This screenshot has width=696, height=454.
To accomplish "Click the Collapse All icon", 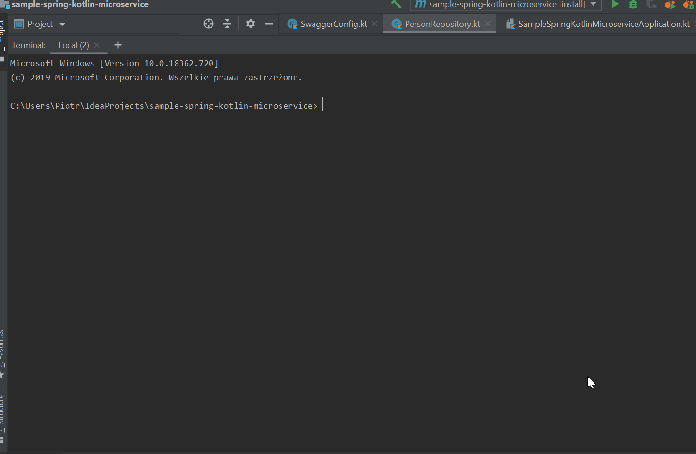I will click(227, 24).
